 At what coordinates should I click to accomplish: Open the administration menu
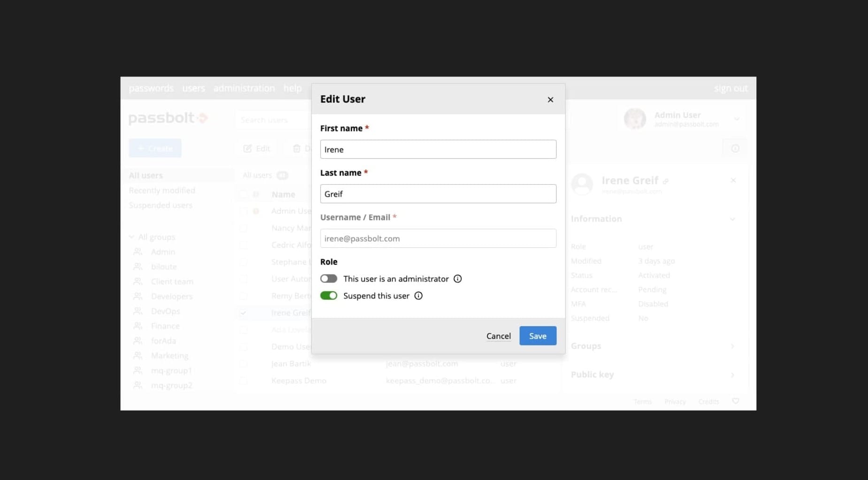pyautogui.click(x=244, y=88)
